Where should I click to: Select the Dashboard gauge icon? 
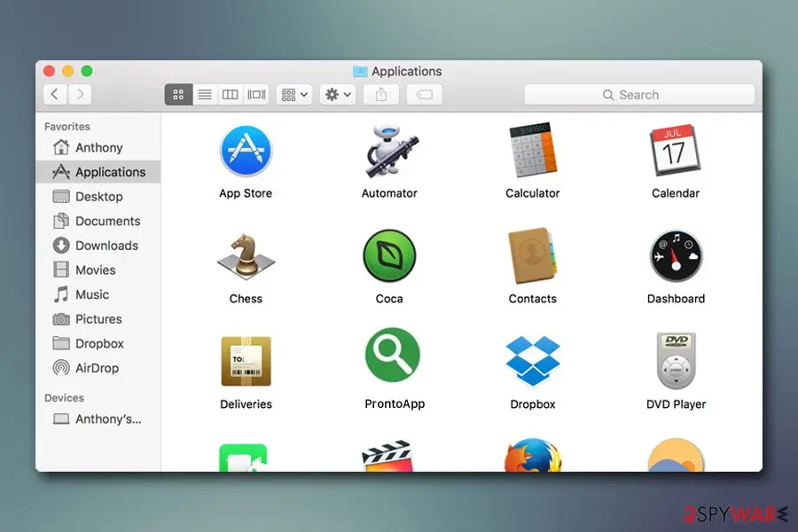tap(676, 255)
